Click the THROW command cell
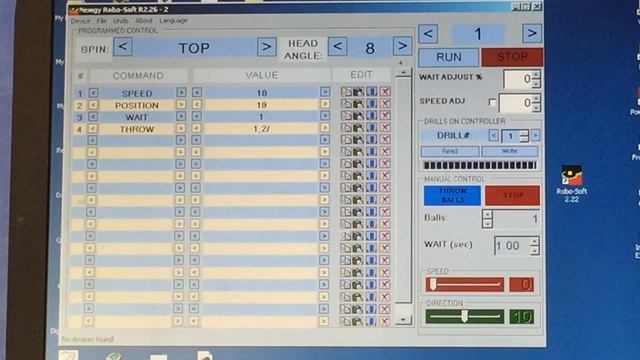Screen dimensions: 640x360 point(137,129)
